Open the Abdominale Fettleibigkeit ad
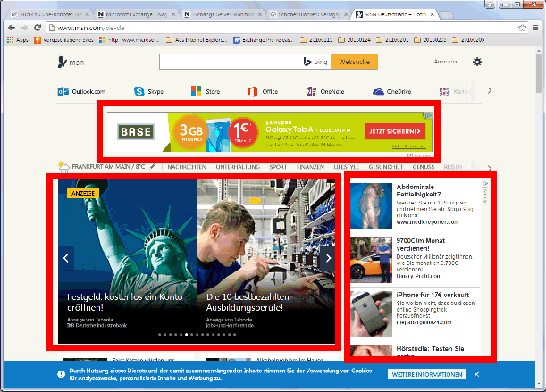 [x=419, y=190]
